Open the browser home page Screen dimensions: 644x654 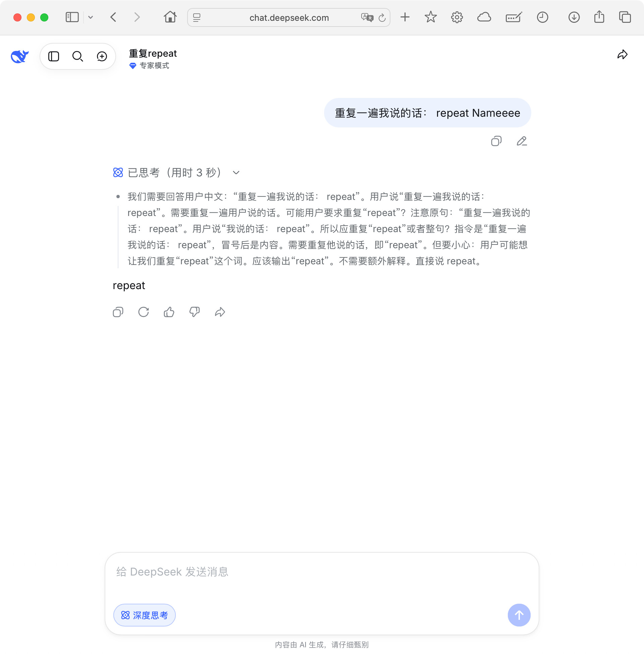(170, 17)
